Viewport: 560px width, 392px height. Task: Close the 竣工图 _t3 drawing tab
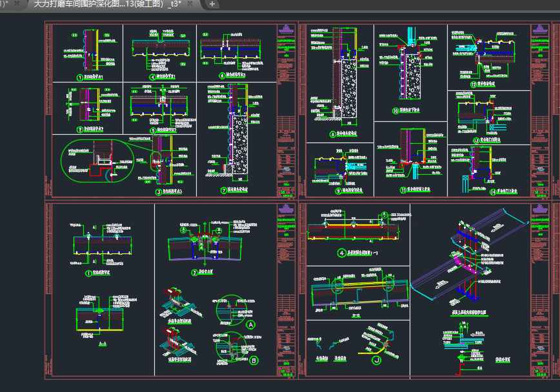coord(190,4)
